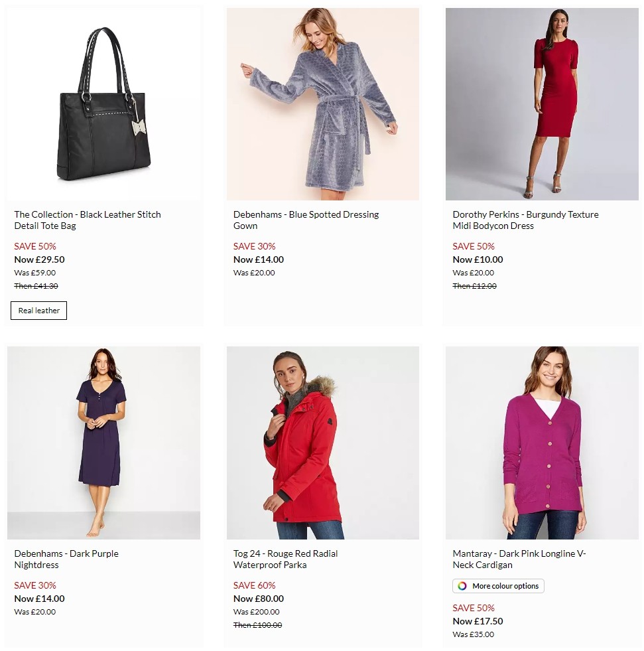Image resolution: width=644 pixels, height=651 pixels.
Task: Open the Dorothy Perkins bodycon dress link
Action: coord(525,220)
